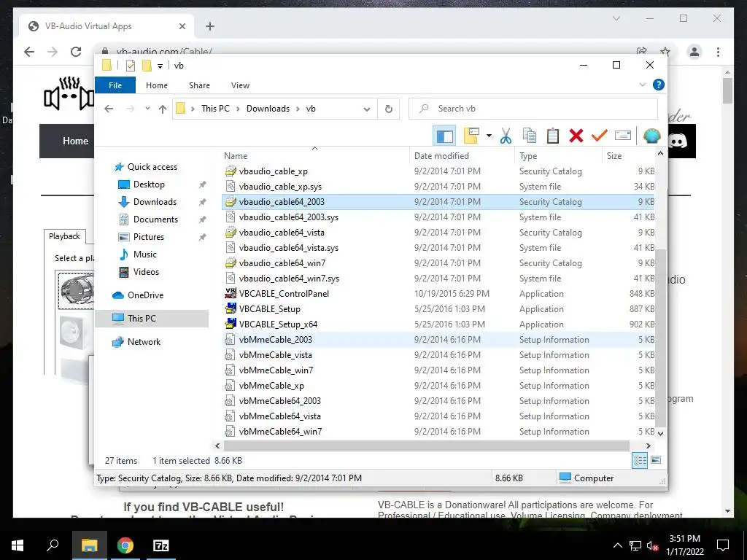Cut the selected file with the scissors icon
The height and width of the screenshot is (560, 747).
pyautogui.click(x=506, y=136)
